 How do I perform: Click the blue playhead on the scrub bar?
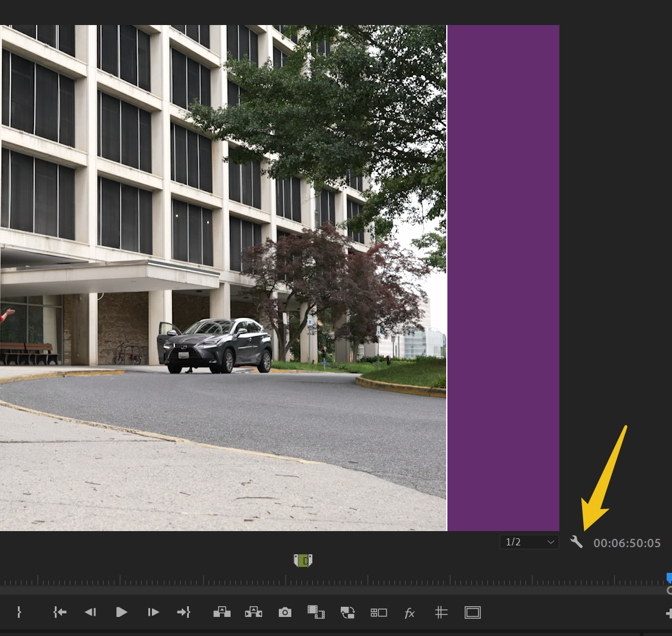668,577
